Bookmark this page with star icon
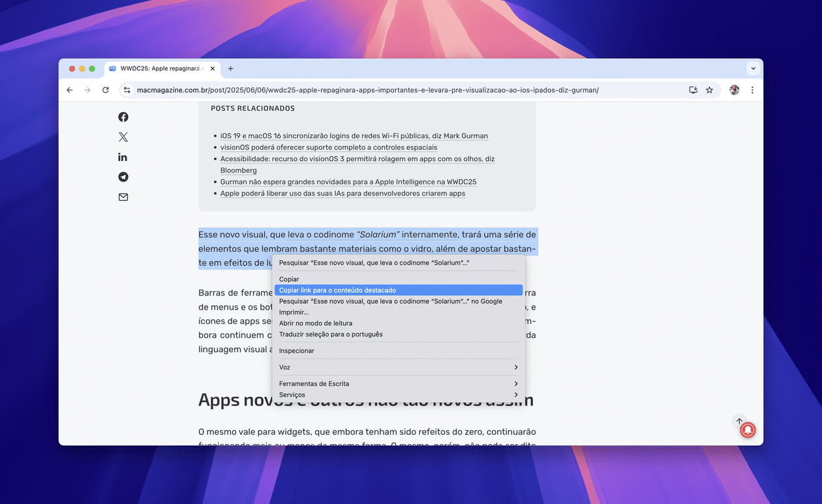Image resolution: width=822 pixels, height=504 pixels. click(710, 90)
